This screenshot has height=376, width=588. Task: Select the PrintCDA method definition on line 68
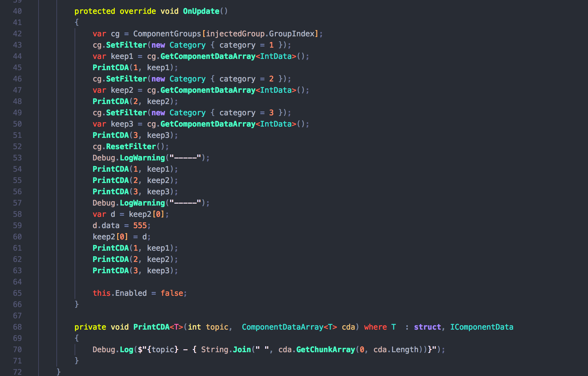152,327
